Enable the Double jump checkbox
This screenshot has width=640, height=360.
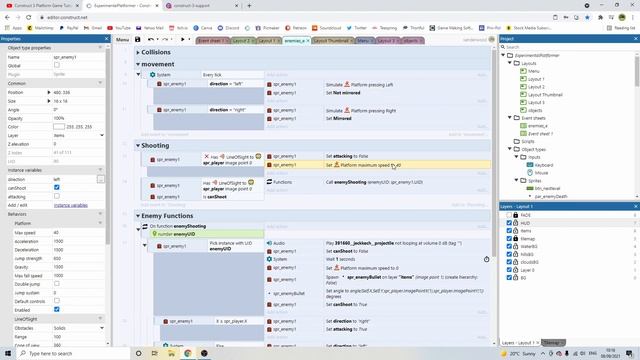point(57,284)
